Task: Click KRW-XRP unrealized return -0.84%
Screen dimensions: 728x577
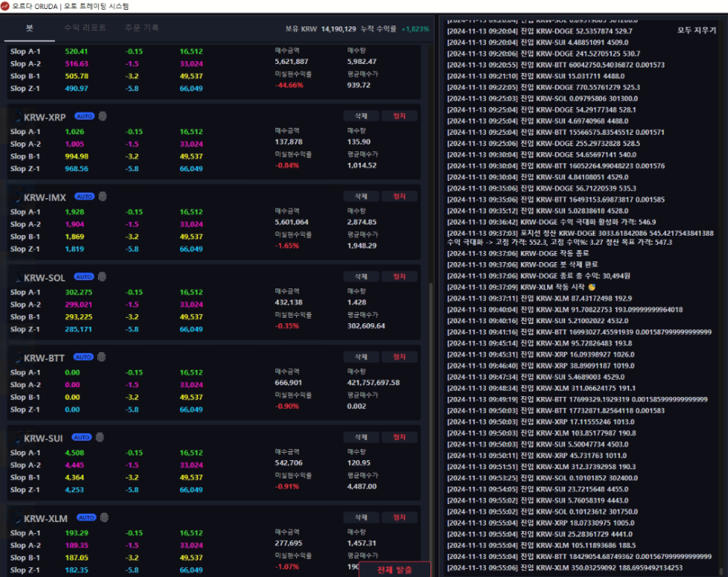Action: coord(287,165)
